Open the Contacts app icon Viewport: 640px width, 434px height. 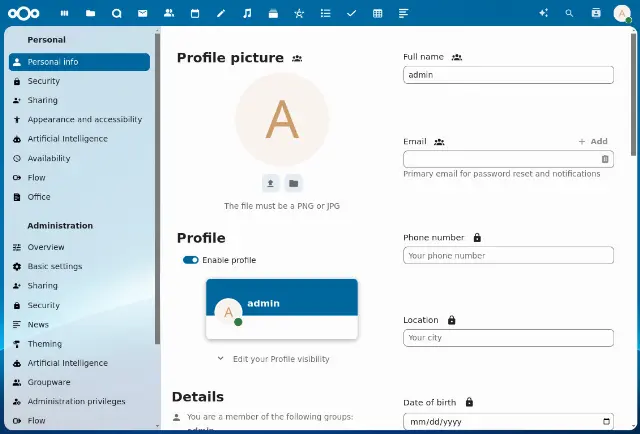(169, 13)
